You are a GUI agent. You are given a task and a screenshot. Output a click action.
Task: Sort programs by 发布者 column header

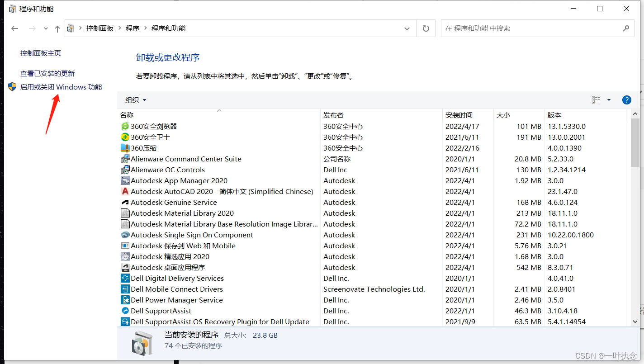tap(333, 115)
